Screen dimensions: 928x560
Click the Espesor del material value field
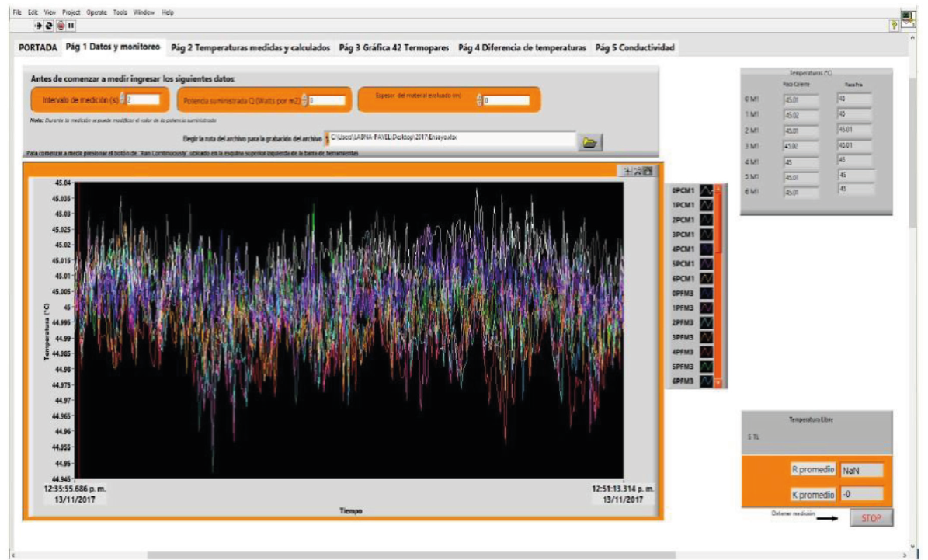pyautogui.click(x=506, y=100)
